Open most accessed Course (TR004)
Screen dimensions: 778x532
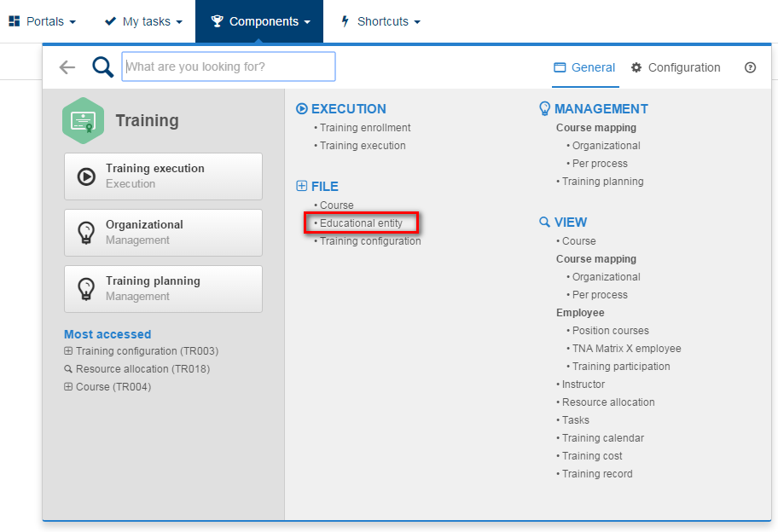[113, 387]
